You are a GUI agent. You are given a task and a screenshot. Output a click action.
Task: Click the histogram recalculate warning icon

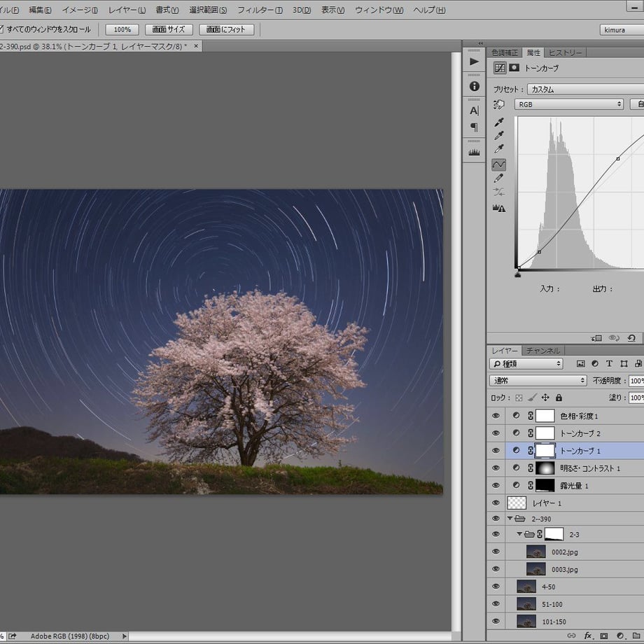click(498, 208)
